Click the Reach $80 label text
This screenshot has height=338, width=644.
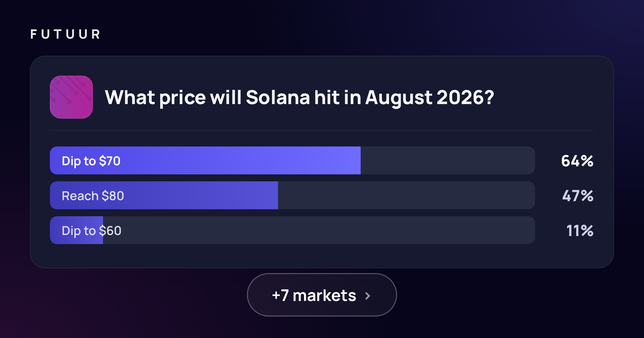coord(93,196)
